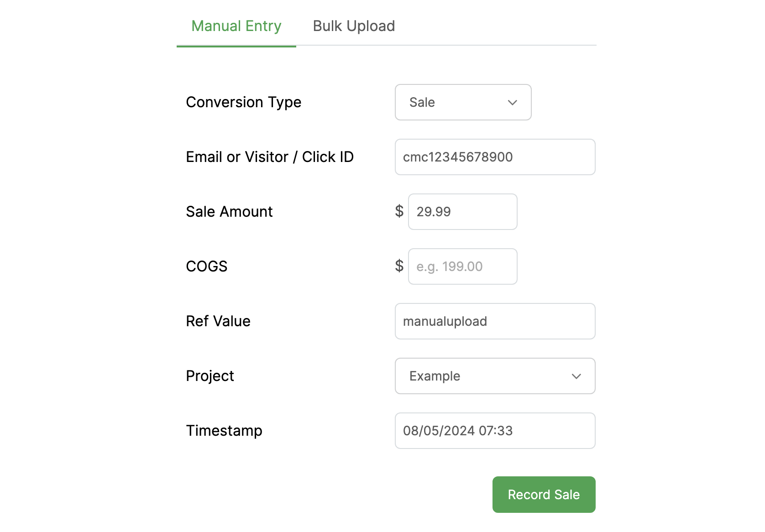The width and height of the screenshot is (765, 532).
Task: Click the Sale Amount label text
Action: [x=229, y=212]
